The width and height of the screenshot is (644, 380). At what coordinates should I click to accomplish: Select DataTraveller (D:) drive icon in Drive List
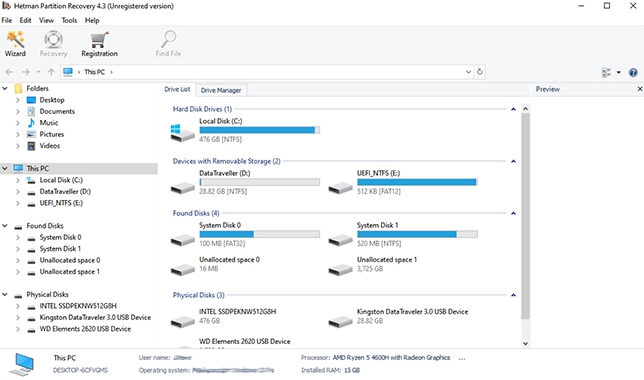(182, 188)
